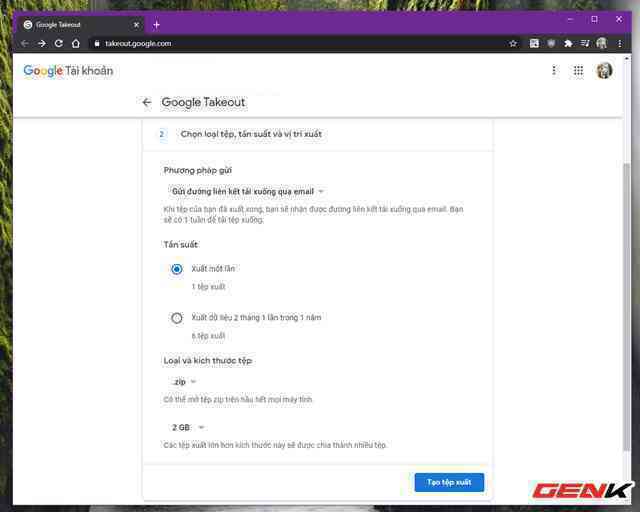Click the page vertical scrollbar
The width and height of the screenshot is (640, 512).
[x=627, y=306]
